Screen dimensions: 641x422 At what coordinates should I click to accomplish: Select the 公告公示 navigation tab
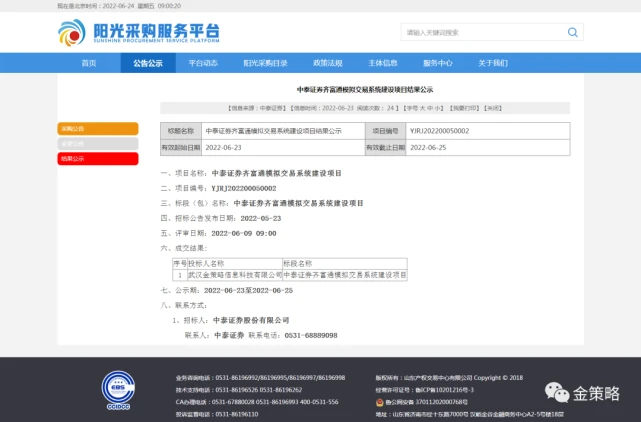point(148,63)
